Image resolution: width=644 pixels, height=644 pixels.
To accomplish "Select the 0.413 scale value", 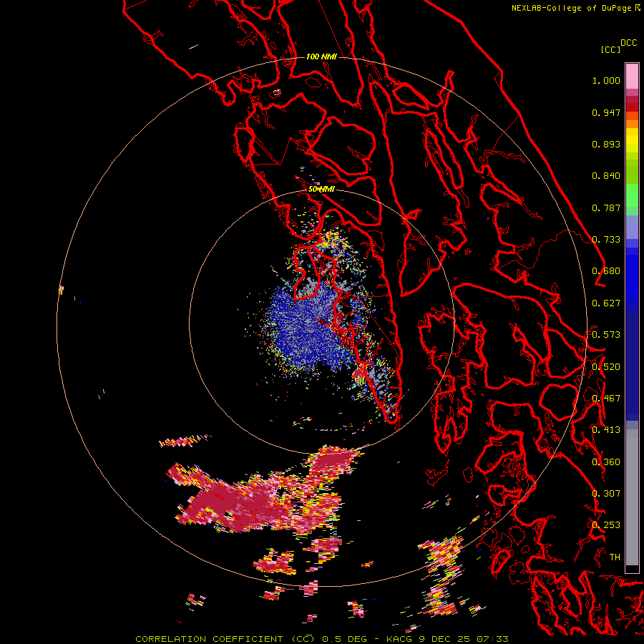I will coord(606,430).
